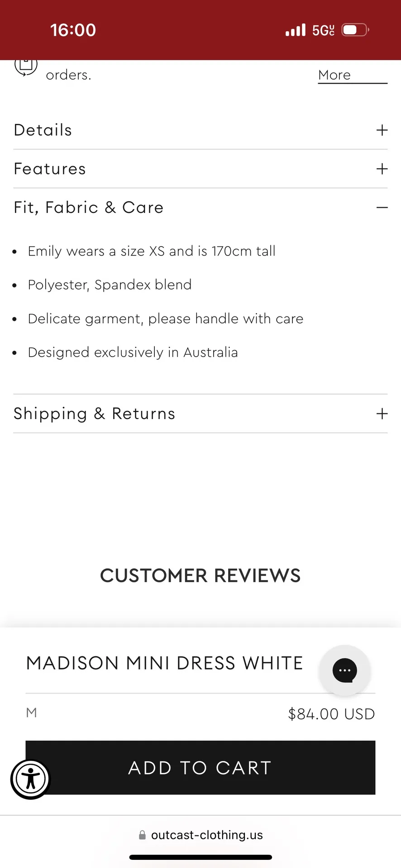
Task: Tap the price $84.00 USD label
Action: pos(331,714)
